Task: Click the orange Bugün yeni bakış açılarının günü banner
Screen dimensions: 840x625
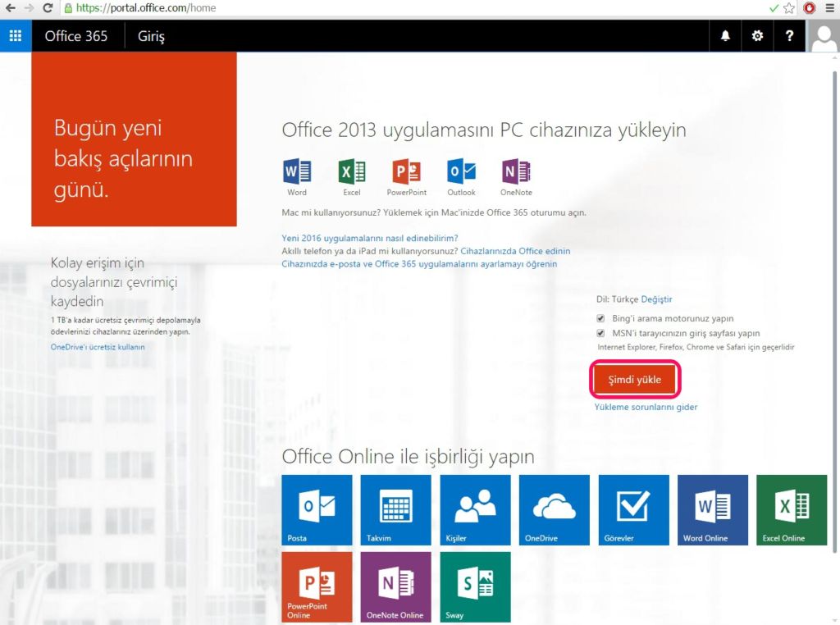Action: tap(134, 139)
